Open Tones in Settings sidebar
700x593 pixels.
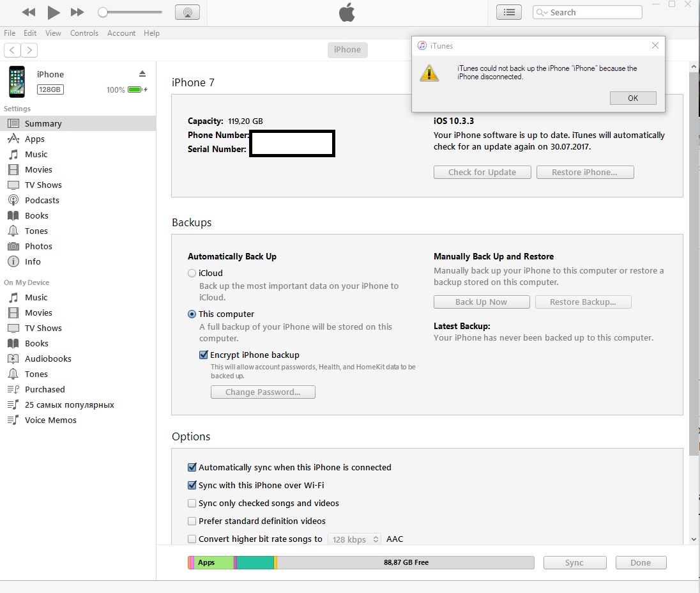[x=78, y=231]
